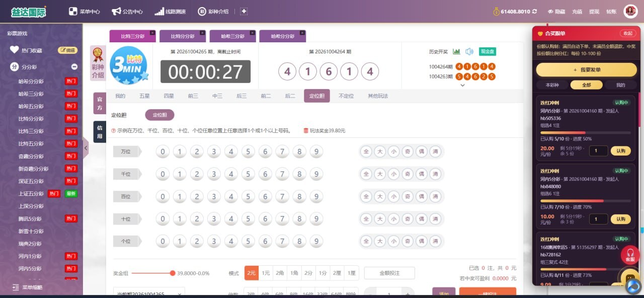Click the 编辑 edit favorites badge
Screen dimensions: 644x298
coord(68,50)
